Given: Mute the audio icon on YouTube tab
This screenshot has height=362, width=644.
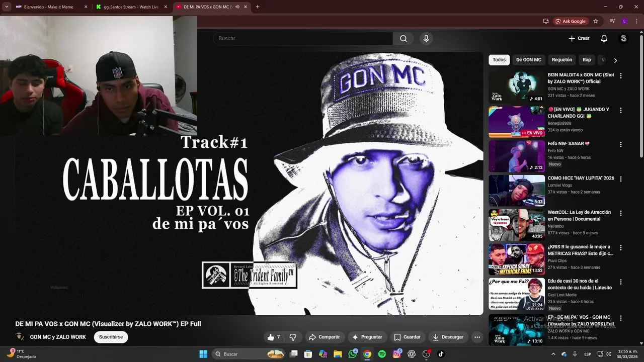Looking at the screenshot, I should (x=237, y=7).
